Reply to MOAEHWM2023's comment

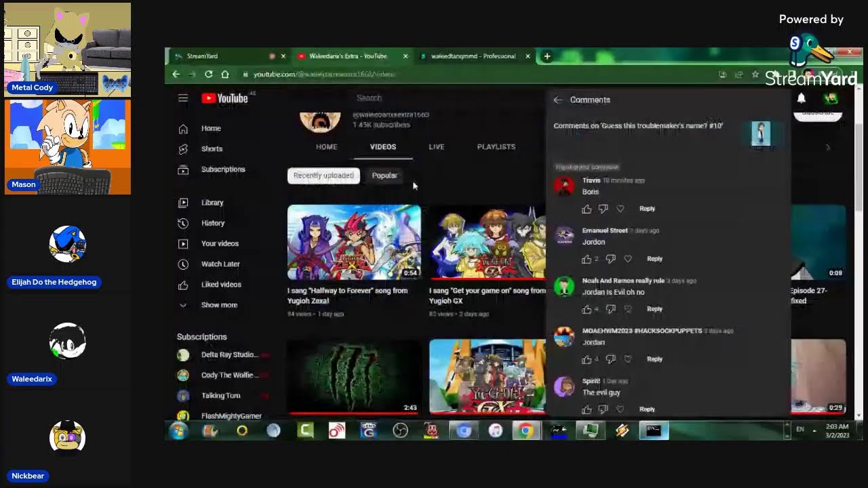click(654, 359)
